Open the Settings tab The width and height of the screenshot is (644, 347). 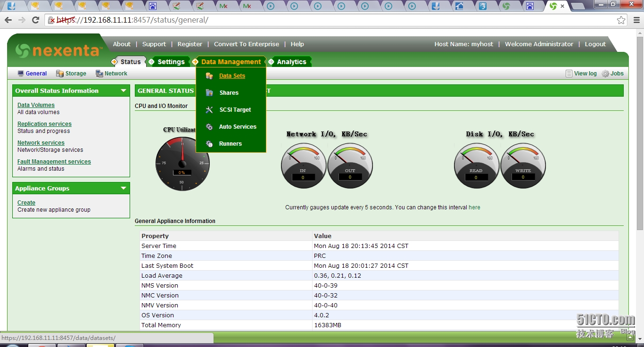(171, 62)
